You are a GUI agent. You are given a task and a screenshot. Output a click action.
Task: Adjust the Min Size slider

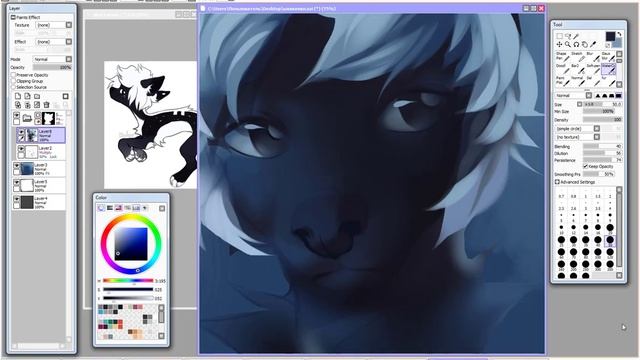599,111
